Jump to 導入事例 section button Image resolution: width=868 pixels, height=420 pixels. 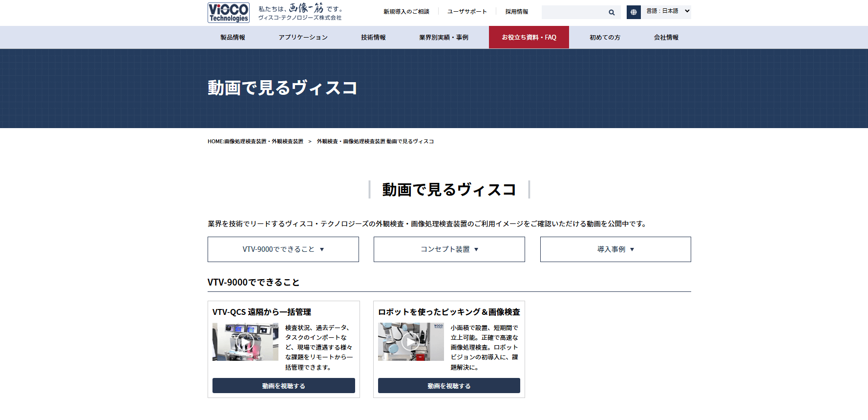pos(615,249)
